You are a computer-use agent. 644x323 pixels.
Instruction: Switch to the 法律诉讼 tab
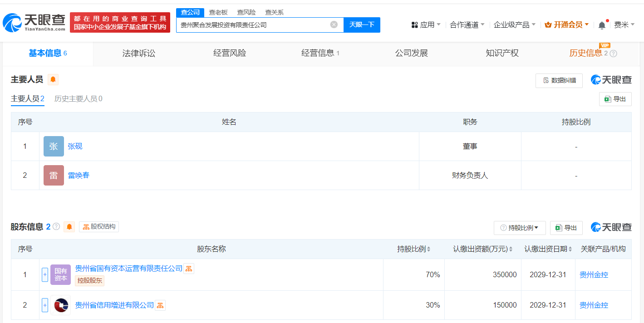[x=138, y=54]
